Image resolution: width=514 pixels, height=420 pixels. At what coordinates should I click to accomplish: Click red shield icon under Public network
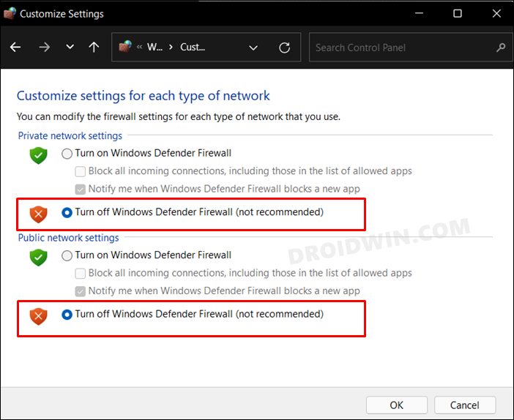tap(38, 316)
